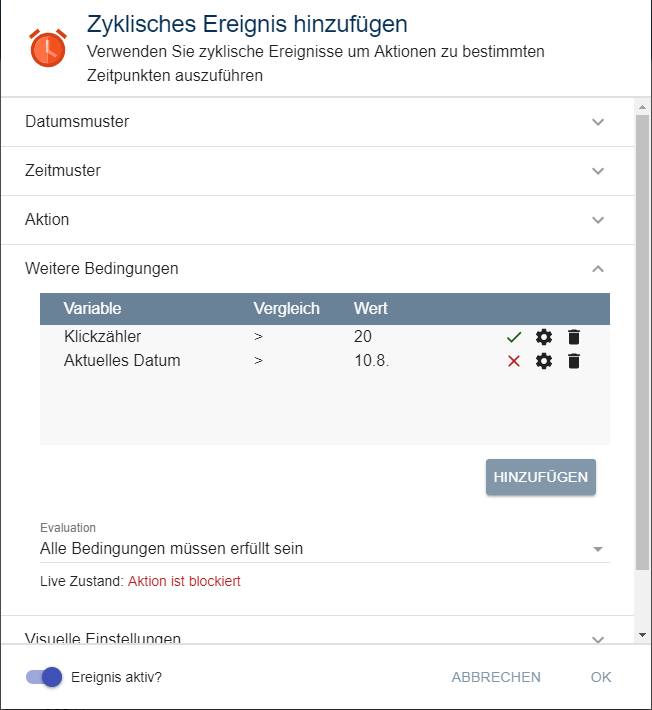Expand the Aktion section
Viewport: 652px width, 710px height.
(x=598, y=220)
